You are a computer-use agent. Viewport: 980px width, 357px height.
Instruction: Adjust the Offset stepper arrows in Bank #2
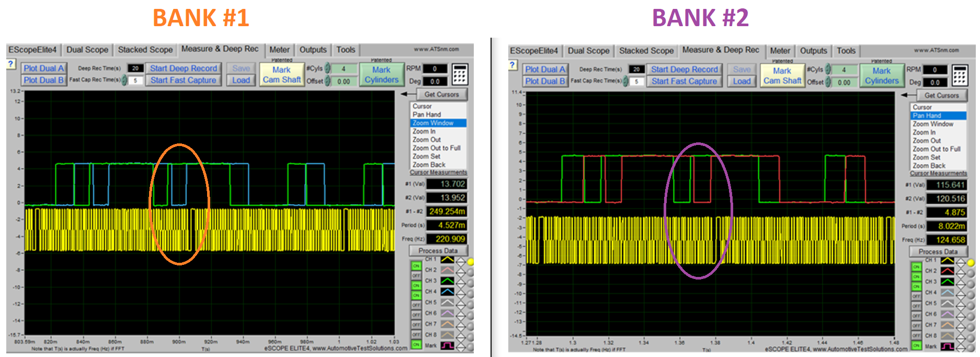(x=828, y=82)
